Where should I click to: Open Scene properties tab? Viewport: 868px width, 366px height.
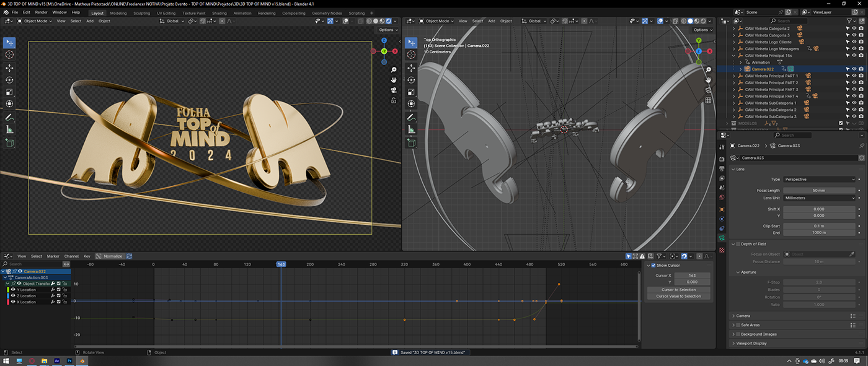pyautogui.click(x=722, y=188)
